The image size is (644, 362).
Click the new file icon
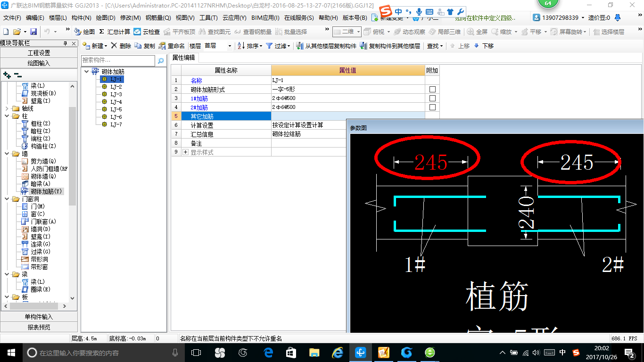(x=6, y=32)
